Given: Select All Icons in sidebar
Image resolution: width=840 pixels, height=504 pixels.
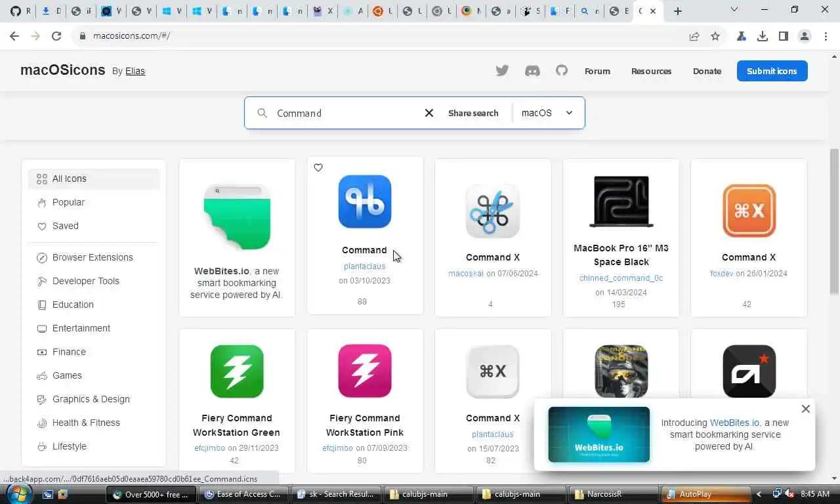Looking at the screenshot, I should (x=94, y=178).
